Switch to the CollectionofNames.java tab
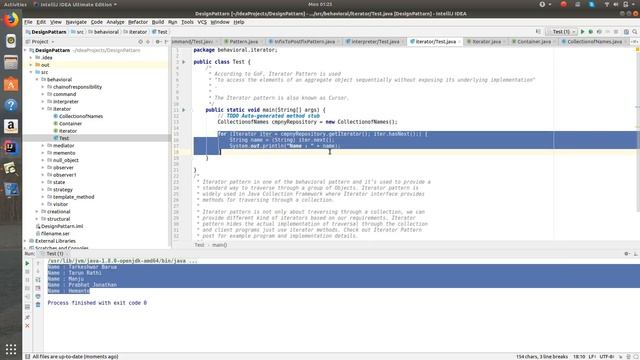The image size is (640, 360). (594, 42)
